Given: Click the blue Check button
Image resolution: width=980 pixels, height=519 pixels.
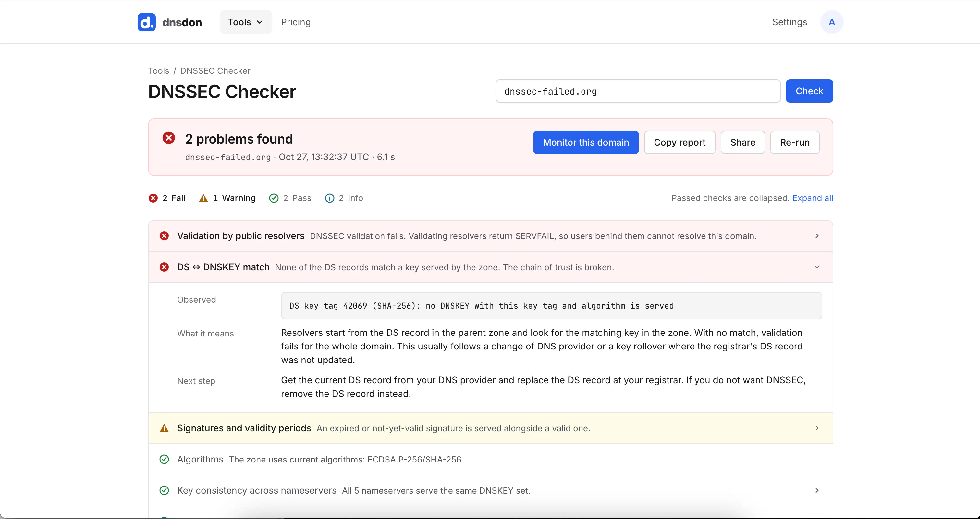Looking at the screenshot, I should coord(809,91).
